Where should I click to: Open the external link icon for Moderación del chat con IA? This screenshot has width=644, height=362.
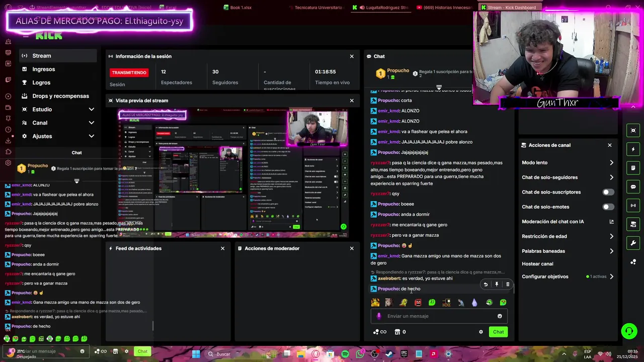point(612,222)
